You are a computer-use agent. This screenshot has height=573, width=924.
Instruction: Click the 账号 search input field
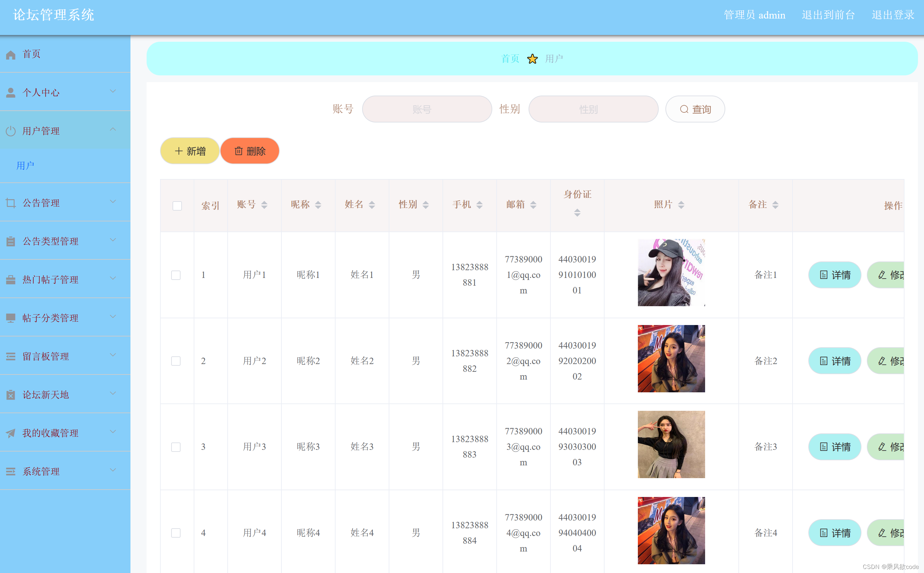pyautogui.click(x=427, y=110)
